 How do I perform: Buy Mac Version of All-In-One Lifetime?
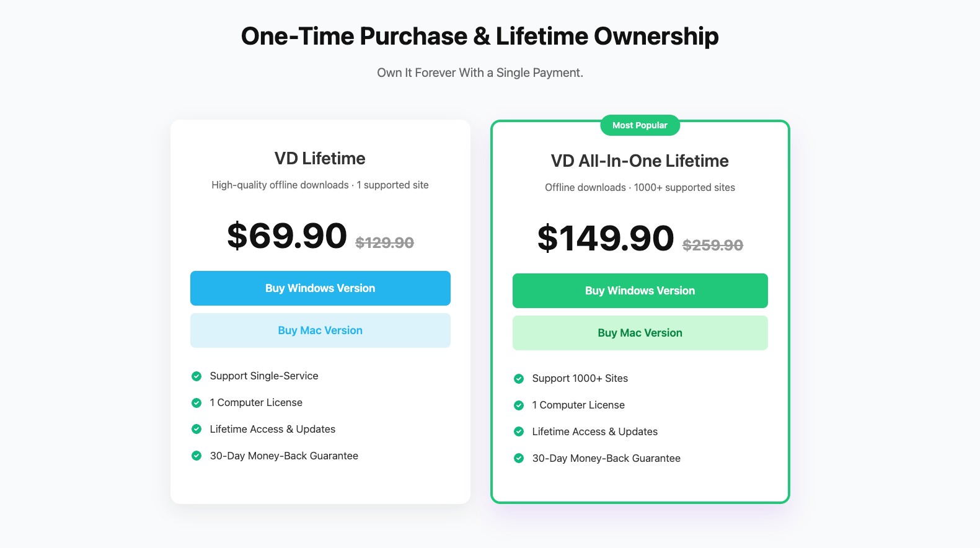tap(640, 333)
